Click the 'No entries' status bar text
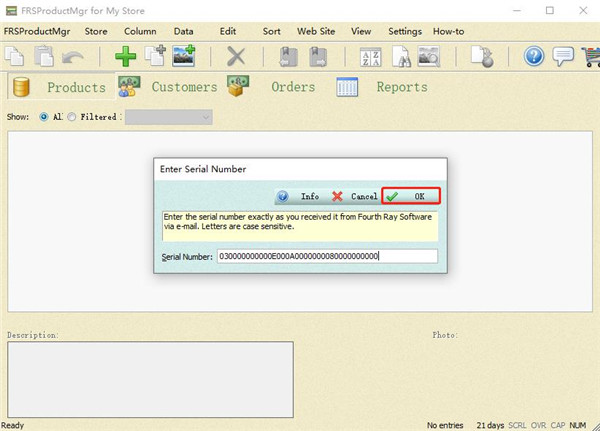 coord(445,425)
